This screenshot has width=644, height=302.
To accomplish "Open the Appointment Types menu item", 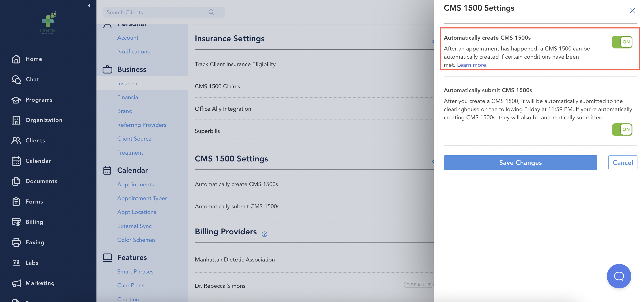I will [x=142, y=198].
